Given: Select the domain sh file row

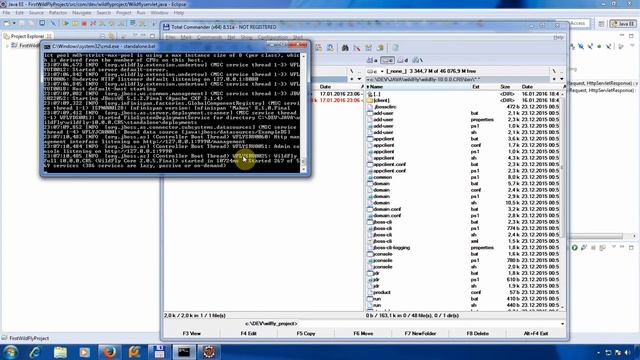Looking at the screenshot, I should [464, 203].
